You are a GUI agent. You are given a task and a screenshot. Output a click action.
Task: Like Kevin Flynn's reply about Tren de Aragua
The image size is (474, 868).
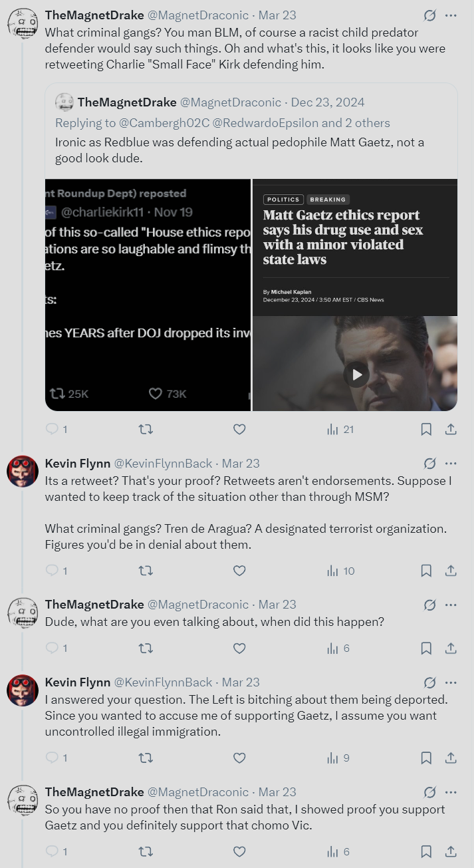[239, 571]
